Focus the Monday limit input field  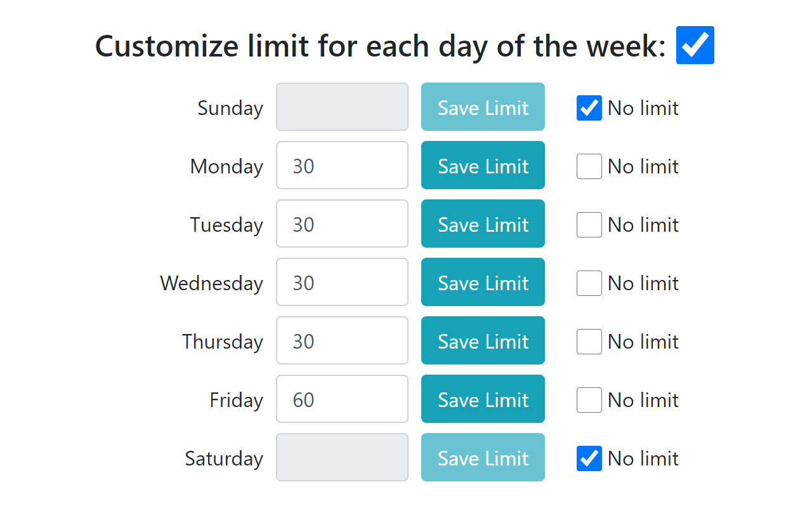342,165
